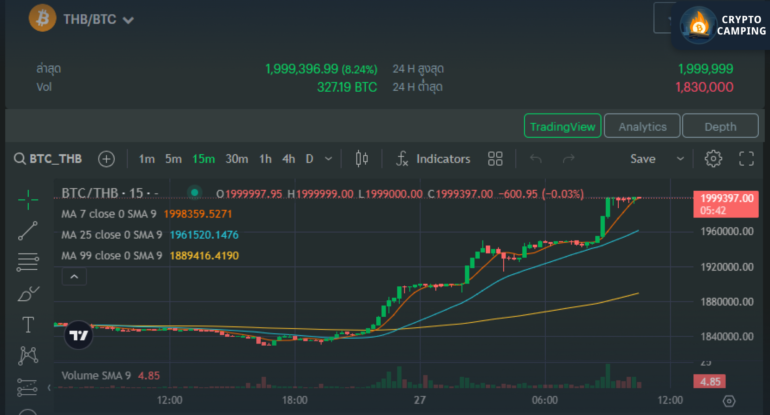This screenshot has width=770, height=415.
Task: Open the Fibonacci retracement tool
Action: point(27,262)
